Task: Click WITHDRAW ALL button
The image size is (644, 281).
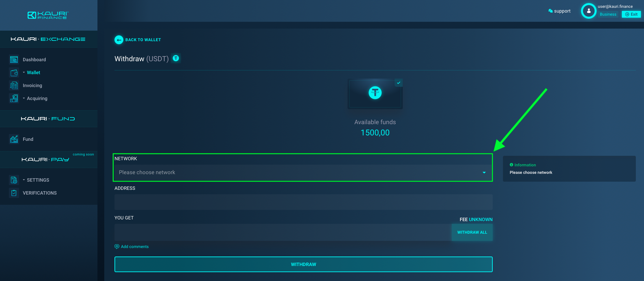Action: pyautogui.click(x=472, y=232)
